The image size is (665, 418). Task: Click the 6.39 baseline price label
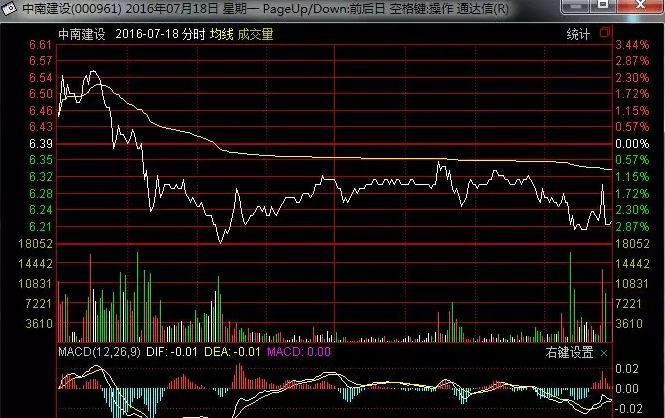pos(41,144)
